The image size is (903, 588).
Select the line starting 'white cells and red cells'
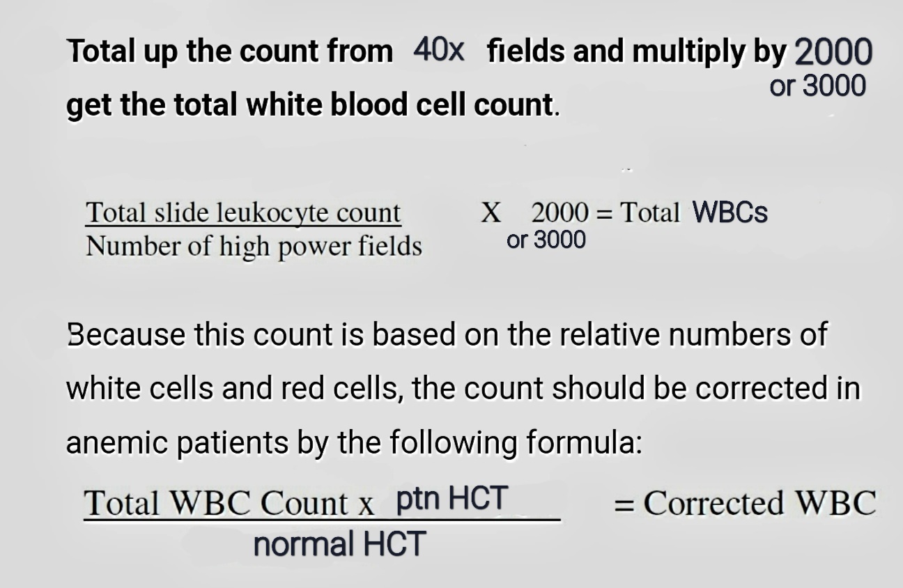pos(464,389)
